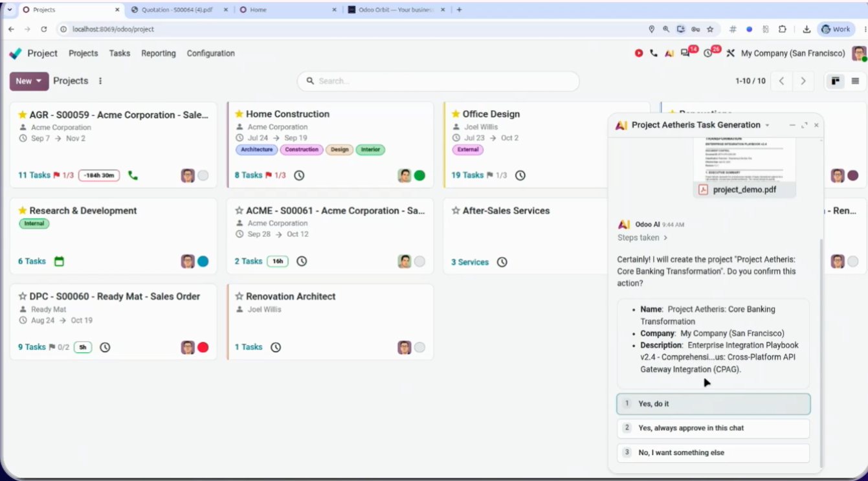Open the Odoo AI icon in the top bar
868x481 pixels.
(x=669, y=54)
